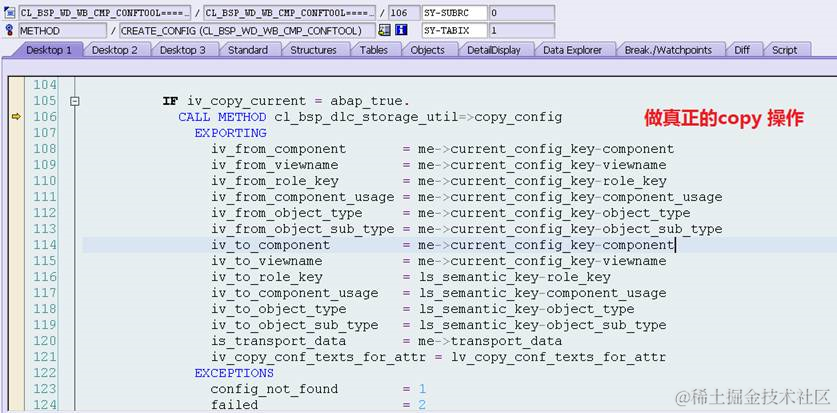Click the METHOD event type field
The width and height of the screenshot is (837, 413).
click(x=62, y=30)
